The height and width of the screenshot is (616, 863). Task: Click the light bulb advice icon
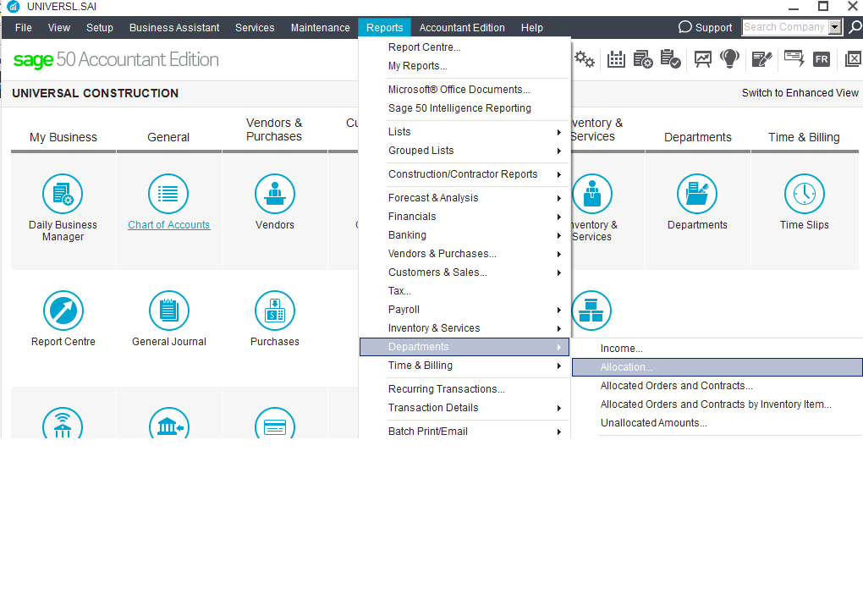(730, 59)
